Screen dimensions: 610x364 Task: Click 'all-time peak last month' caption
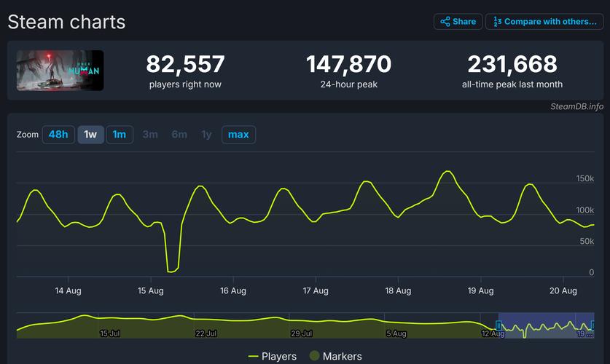tap(512, 84)
